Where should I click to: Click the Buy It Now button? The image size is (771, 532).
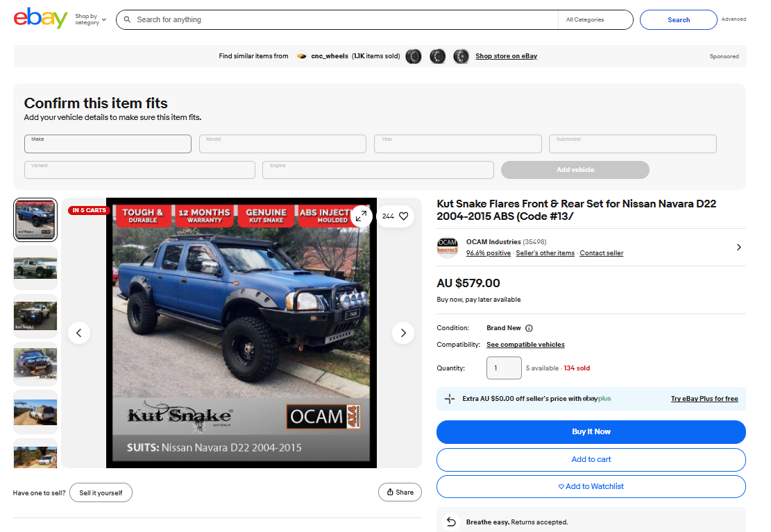(591, 431)
